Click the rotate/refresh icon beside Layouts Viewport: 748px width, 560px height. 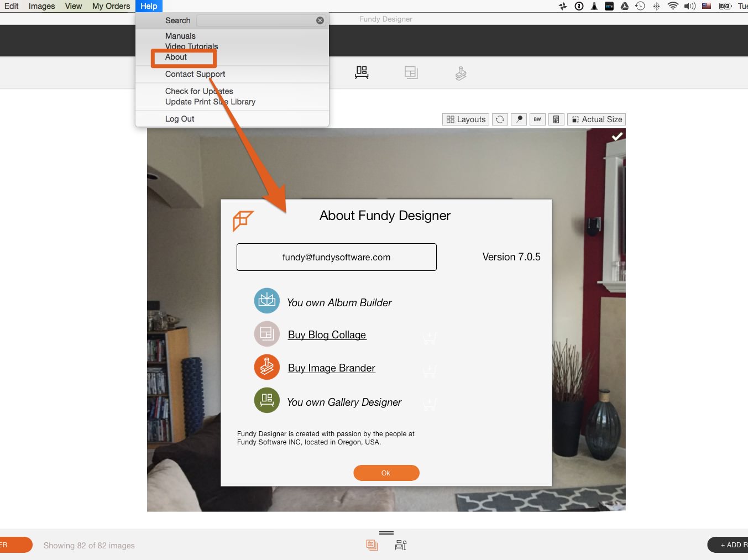pyautogui.click(x=500, y=119)
